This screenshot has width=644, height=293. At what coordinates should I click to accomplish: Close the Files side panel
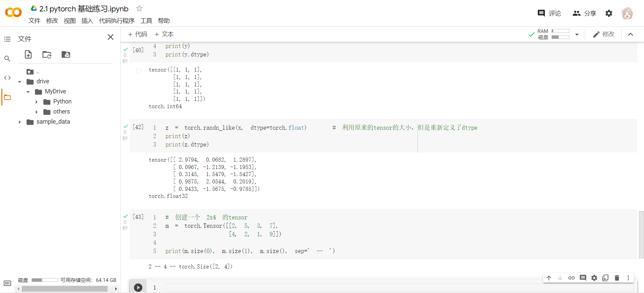coord(111,37)
